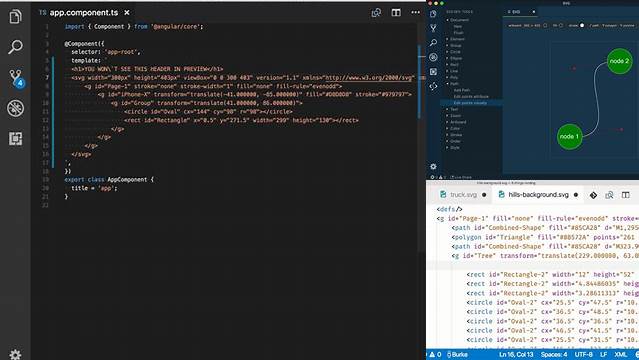This screenshot has width=639, height=360.
Task: Open the Search magnifier in left activity bar
Action: click(15, 46)
